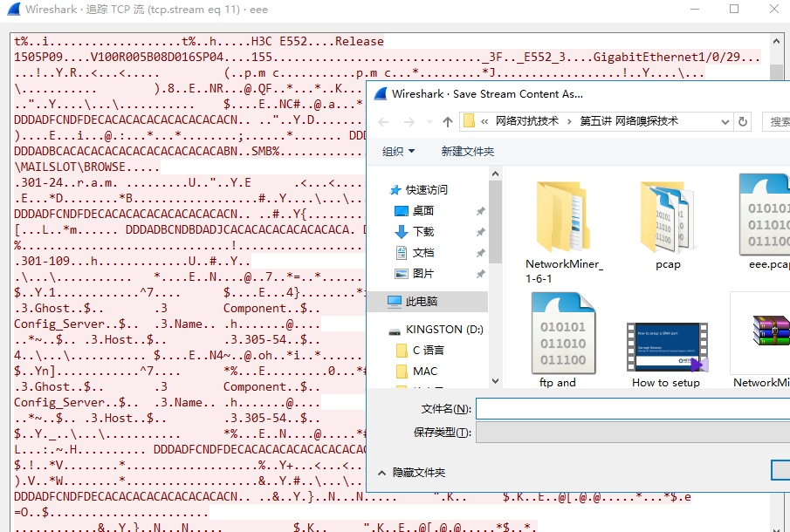The image size is (790, 532).
Task: Select the NetworkMiner_1-6-1 folder icon
Action: click(x=564, y=217)
